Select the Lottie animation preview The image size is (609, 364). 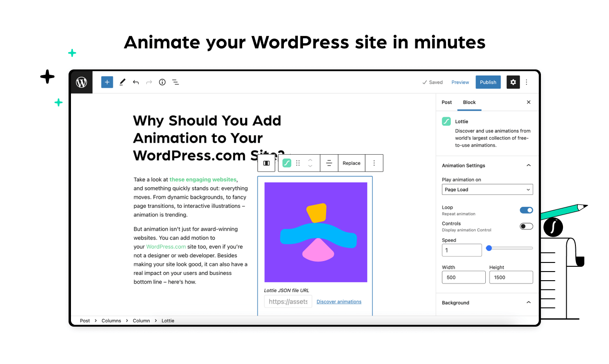[x=316, y=232]
